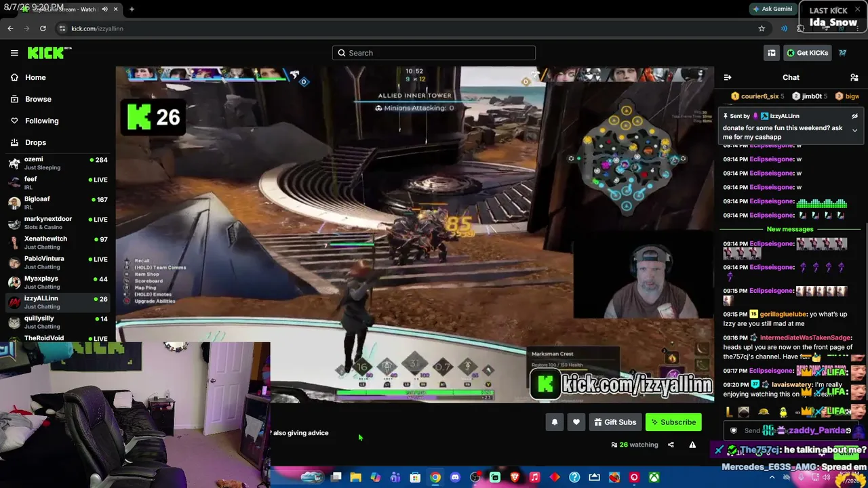Image resolution: width=868 pixels, height=488 pixels.
Task: Share the stream
Action: tap(671, 445)
